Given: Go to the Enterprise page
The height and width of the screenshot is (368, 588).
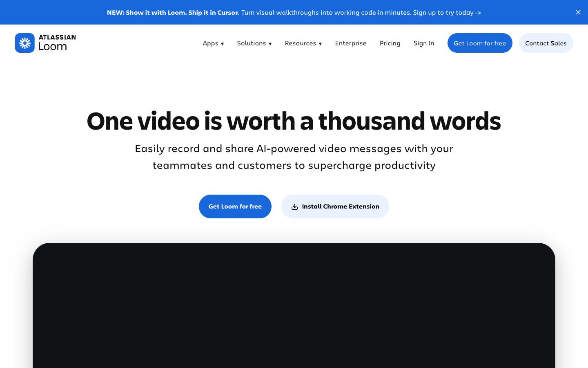Looking at the screenshot, I should click(x=351, y=43).
